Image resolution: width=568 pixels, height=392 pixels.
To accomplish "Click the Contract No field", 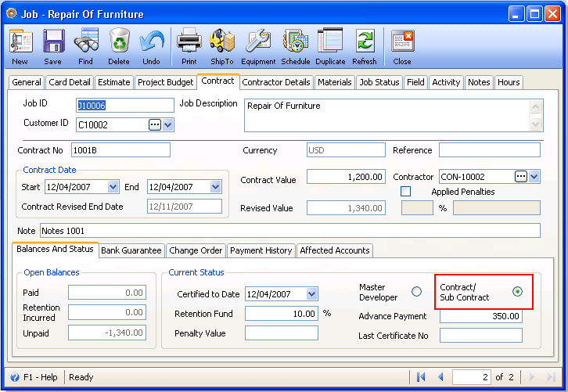I will [x=120, y=150].
